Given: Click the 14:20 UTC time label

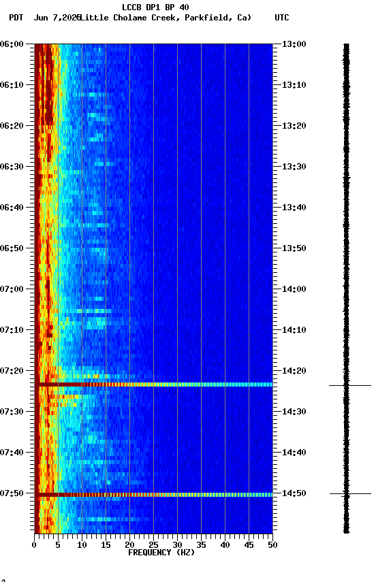Looking at the screenshot, I should coord(294,371).
